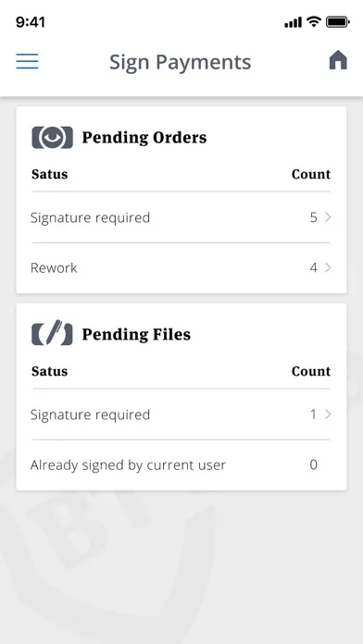Tap the 9:41 clock in status bar
The image size is (363, 644).
(x=31, y=22)
